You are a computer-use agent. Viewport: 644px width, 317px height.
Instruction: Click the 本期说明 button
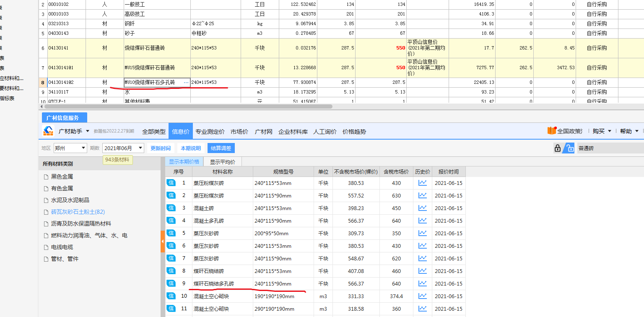click(191, 148)
